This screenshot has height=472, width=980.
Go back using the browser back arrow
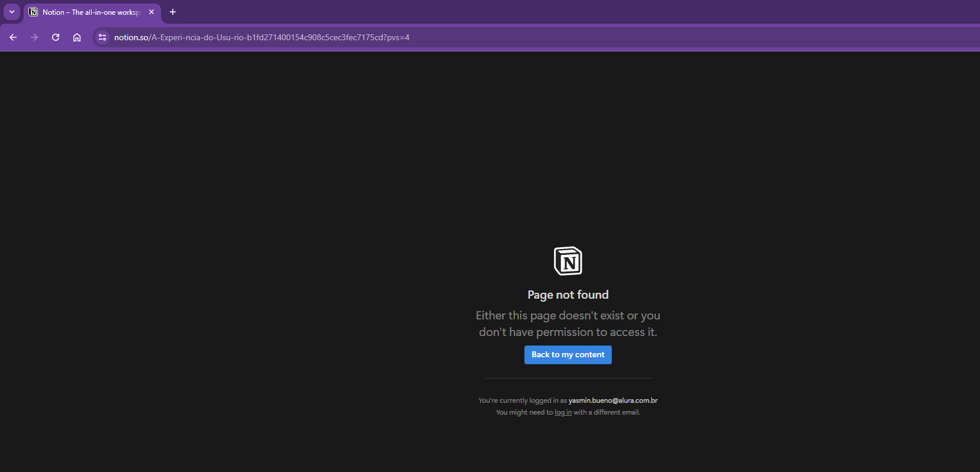coord(13,37)
